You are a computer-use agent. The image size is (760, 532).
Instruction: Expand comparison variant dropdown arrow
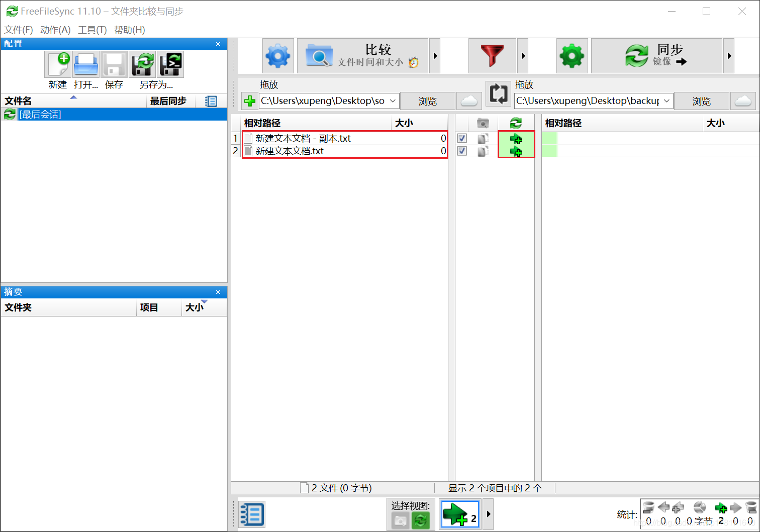(435, 56)
